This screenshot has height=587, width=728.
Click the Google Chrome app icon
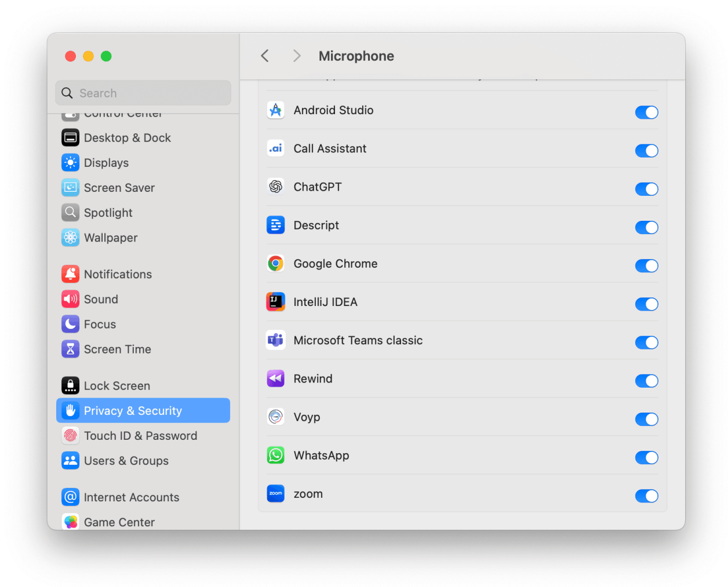tap(275, 263)
